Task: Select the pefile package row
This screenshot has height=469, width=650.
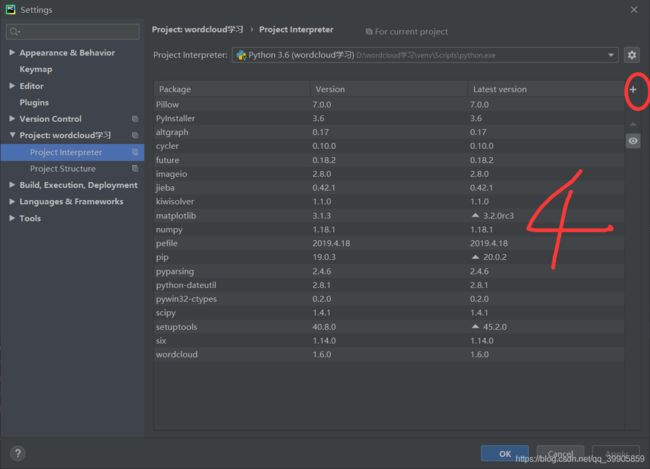Action: pos(389,243)
